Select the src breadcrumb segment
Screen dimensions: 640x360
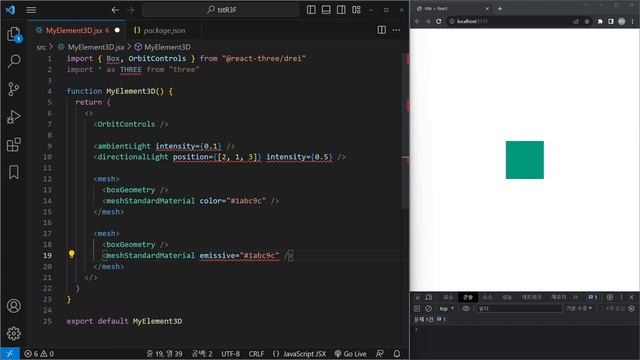click(x=41, y=47)
